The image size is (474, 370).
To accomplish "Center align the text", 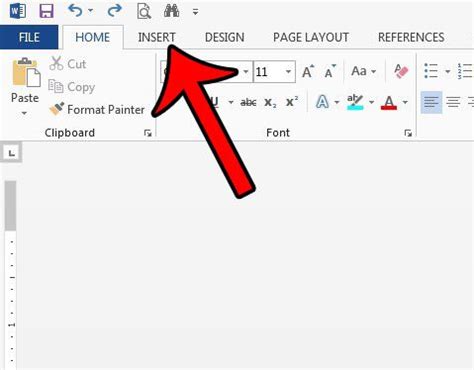I will tap(453, 102).
